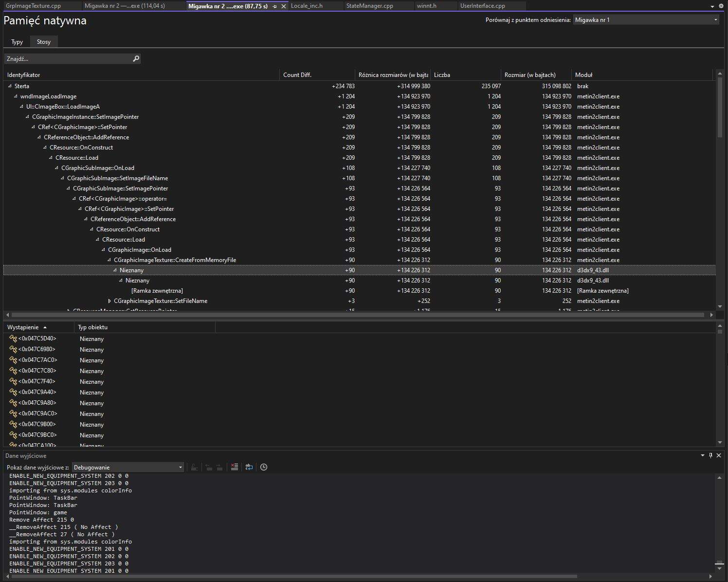728x582 pixels.
Task: Click instance icon of <0x047C9A80>
Action: pyautogui.click(x=13, y=403)
